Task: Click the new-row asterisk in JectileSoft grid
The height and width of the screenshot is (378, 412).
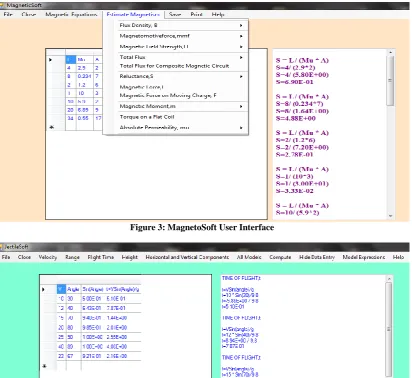Action: tap(45, 366)
